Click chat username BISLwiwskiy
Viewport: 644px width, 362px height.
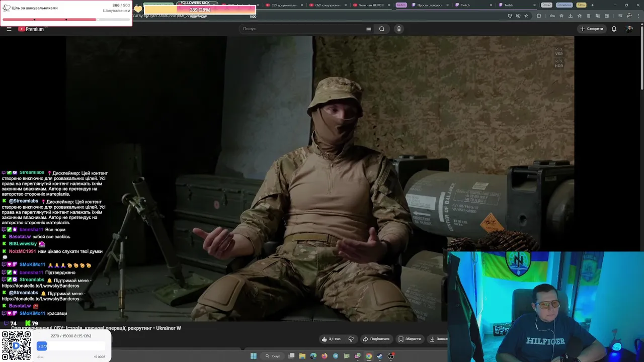click(23, 244)
